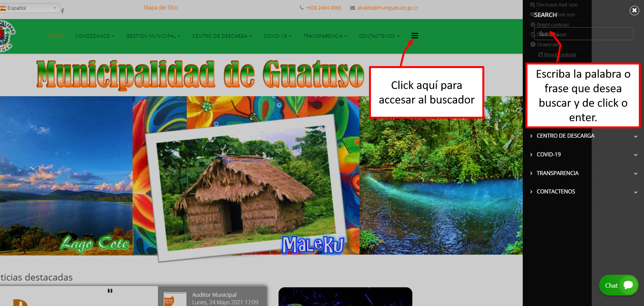
Task: Expand CENTRO DE DESCARGA in side panel
Action: (x=583, y=136)
